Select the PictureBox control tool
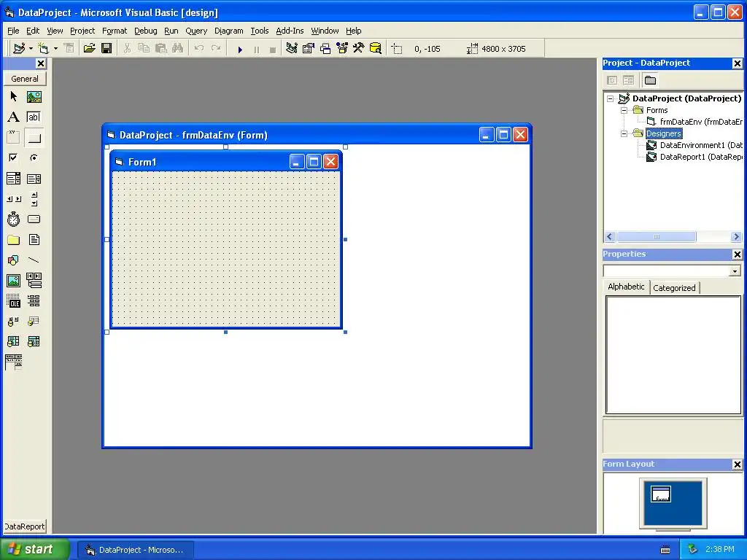747x560 pixels. 34,97
